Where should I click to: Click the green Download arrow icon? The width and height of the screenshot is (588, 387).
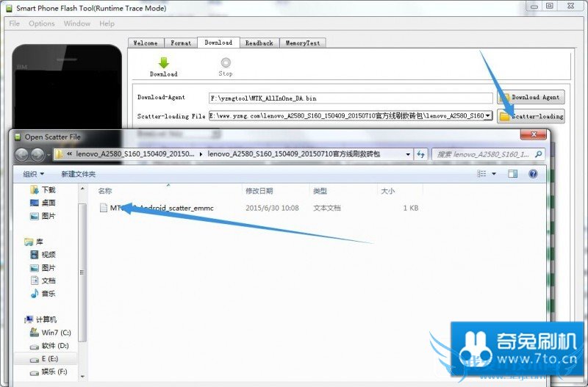click(163, 62)
